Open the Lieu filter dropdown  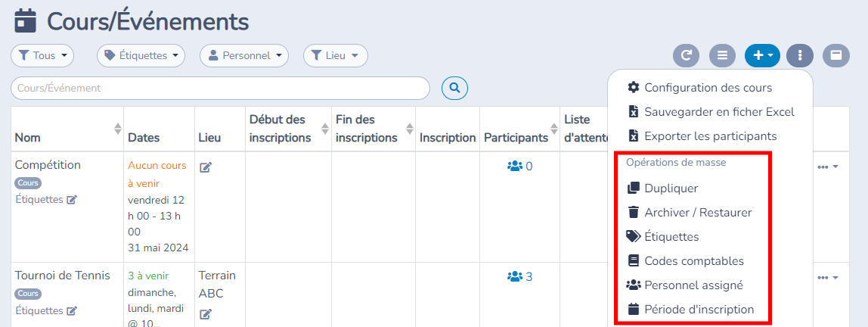tap(336, 55)
